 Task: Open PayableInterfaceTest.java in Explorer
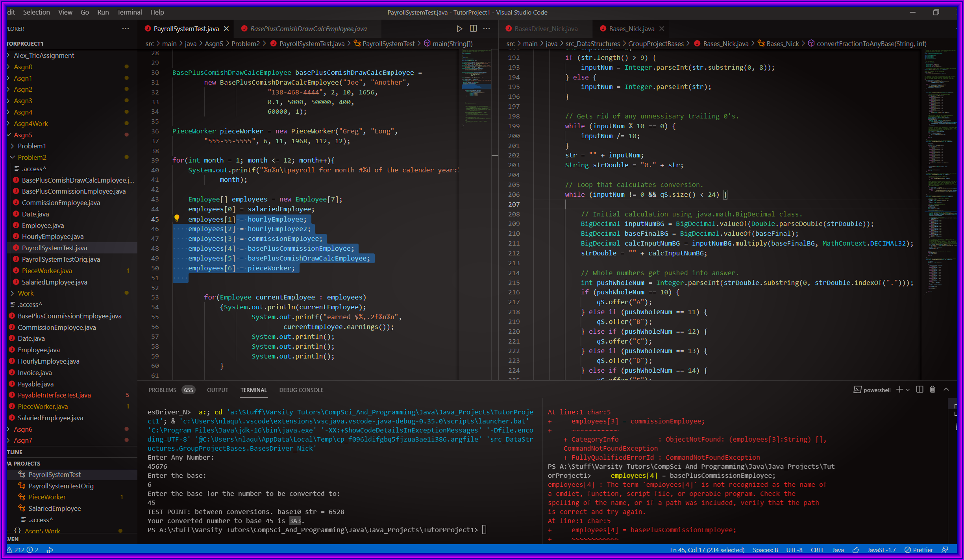point(54,395)
